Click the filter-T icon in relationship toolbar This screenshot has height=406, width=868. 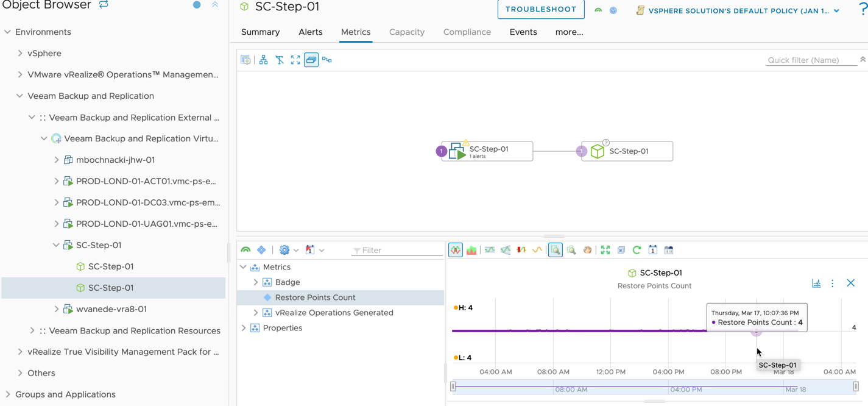point(280,60)
